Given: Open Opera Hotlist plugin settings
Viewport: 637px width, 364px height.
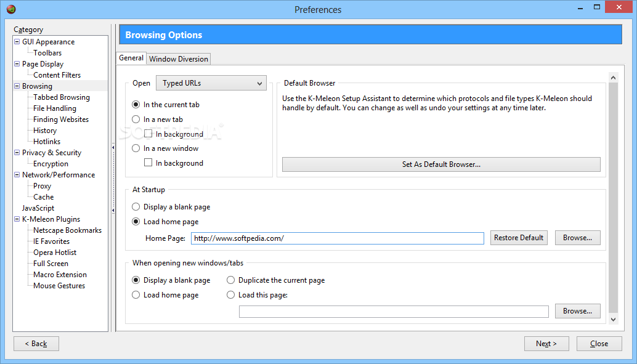Looking at the screenshot, I should point(55,253).
